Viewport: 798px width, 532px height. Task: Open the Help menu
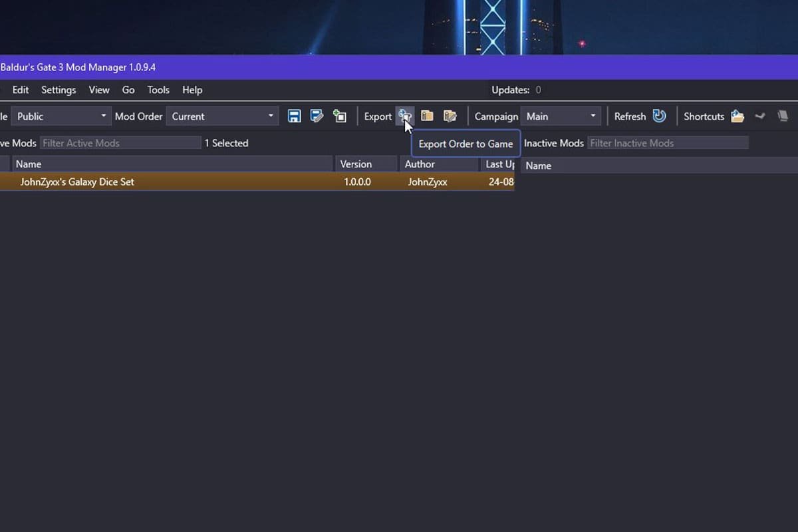[192, 90]
